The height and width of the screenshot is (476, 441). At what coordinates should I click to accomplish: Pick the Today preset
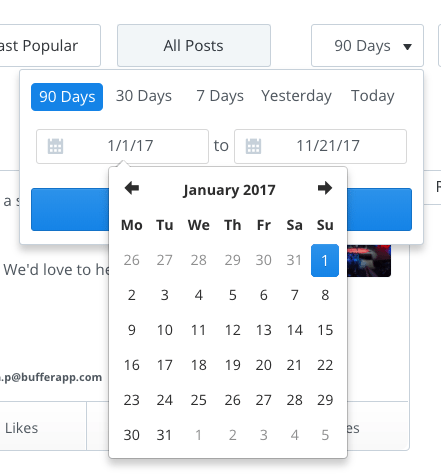tap(373, 96)
